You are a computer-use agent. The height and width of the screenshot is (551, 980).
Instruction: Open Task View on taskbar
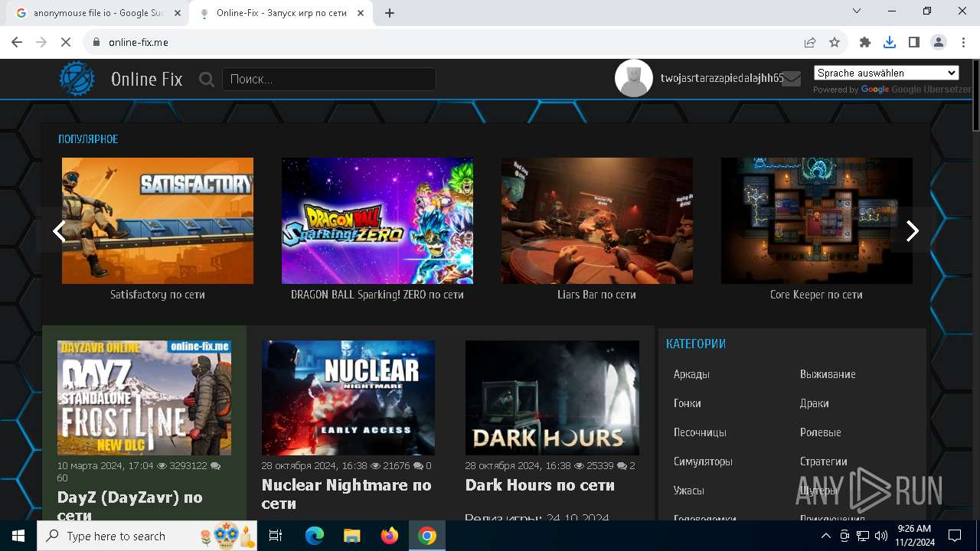276,536
